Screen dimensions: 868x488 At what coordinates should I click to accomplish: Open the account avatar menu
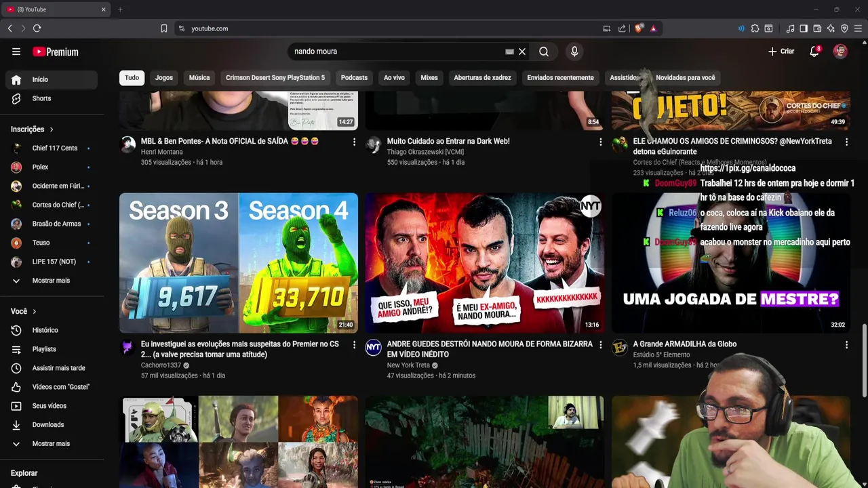[x=840, y=52]
